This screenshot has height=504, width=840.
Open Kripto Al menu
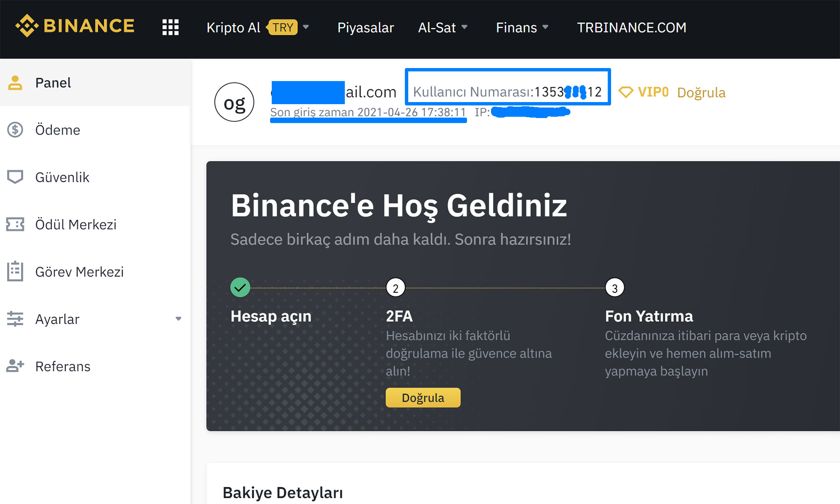pos(234,27)
